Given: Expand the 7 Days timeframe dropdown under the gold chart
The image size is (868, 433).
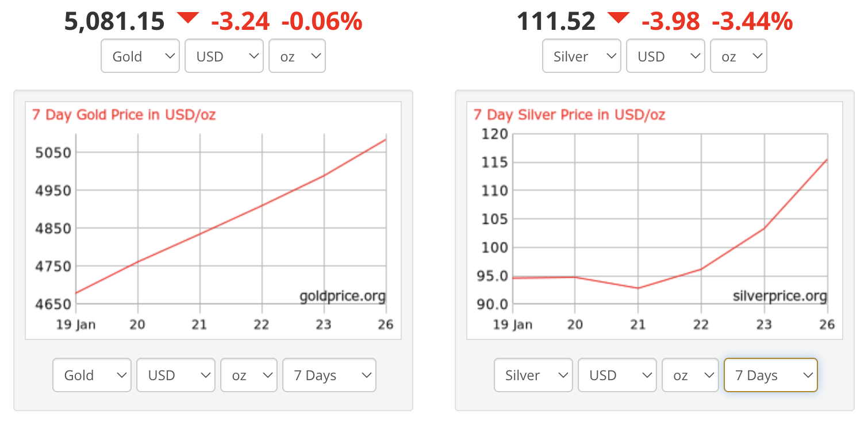Looking at the screenshot, I should click(x=329, y=374).
